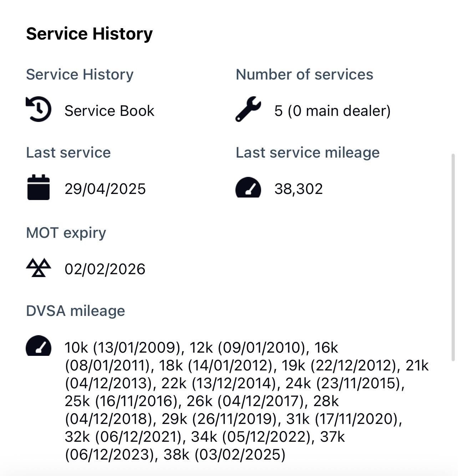Select the Service Book text

tap(109, 111)
